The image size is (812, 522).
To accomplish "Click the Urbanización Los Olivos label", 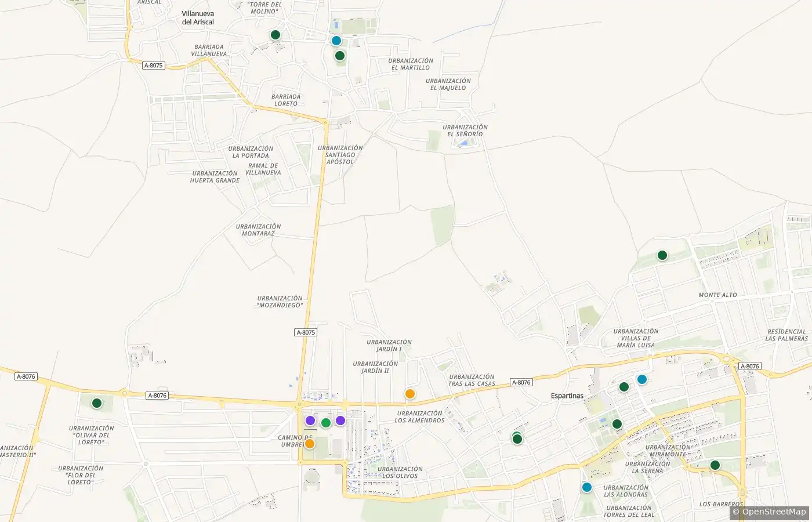I will (400, 473).
